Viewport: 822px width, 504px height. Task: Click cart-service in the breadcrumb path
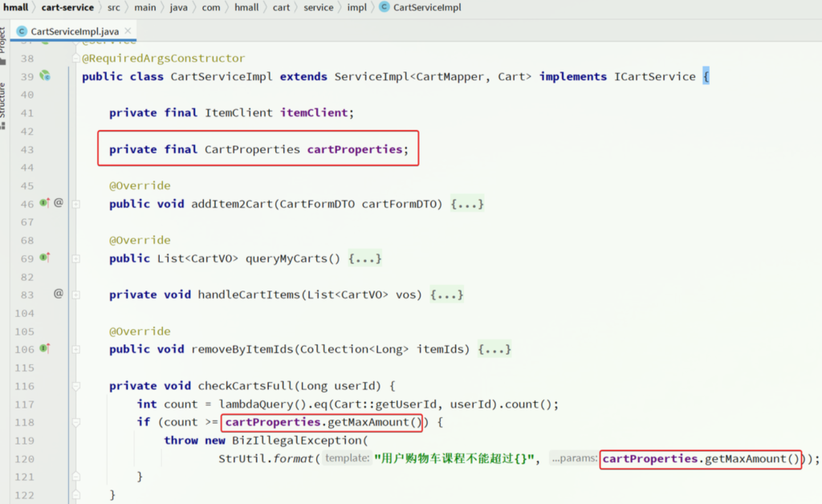pos(67,7)
